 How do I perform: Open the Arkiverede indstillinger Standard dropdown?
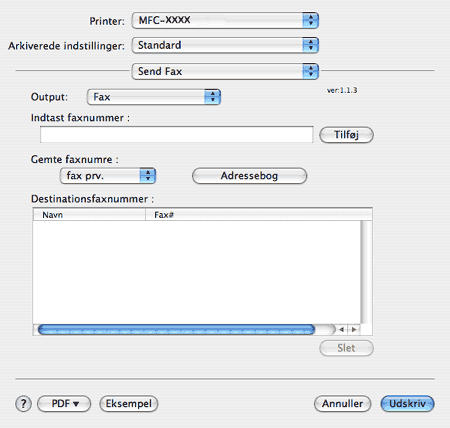click(225, 45)
